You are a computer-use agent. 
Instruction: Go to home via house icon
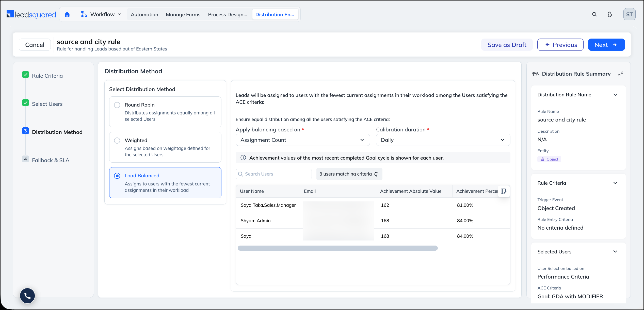coord(67,14)
